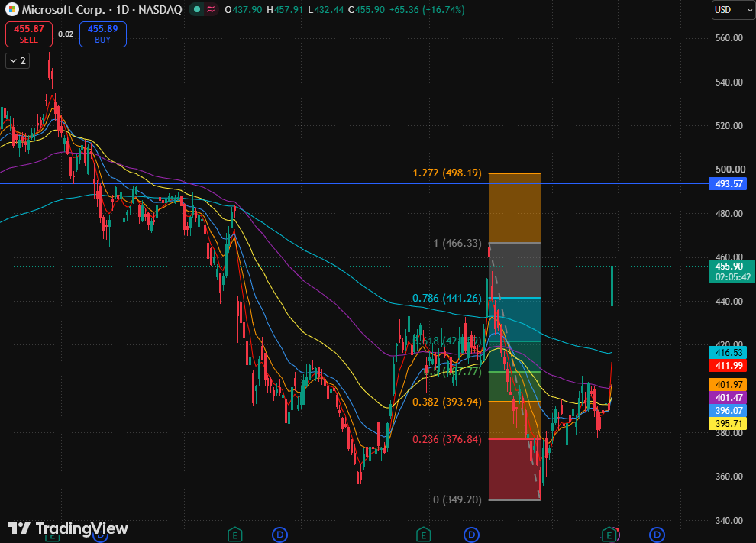The height and width of the screenshot is (543, 756).
Task: Open the earnings E marker nearest the TradingView logo
Action: (x=52, y=536)
